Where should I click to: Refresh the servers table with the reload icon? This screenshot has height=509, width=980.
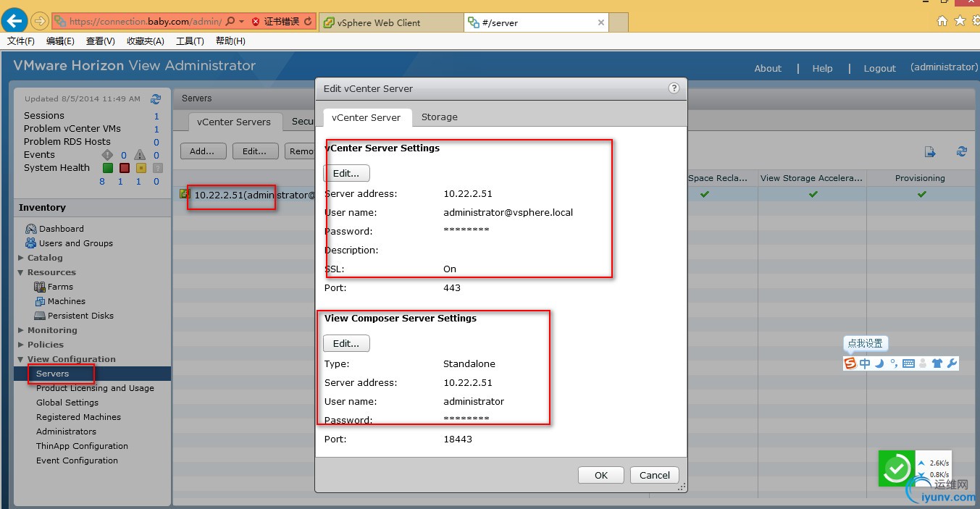[x=962, y=151]
